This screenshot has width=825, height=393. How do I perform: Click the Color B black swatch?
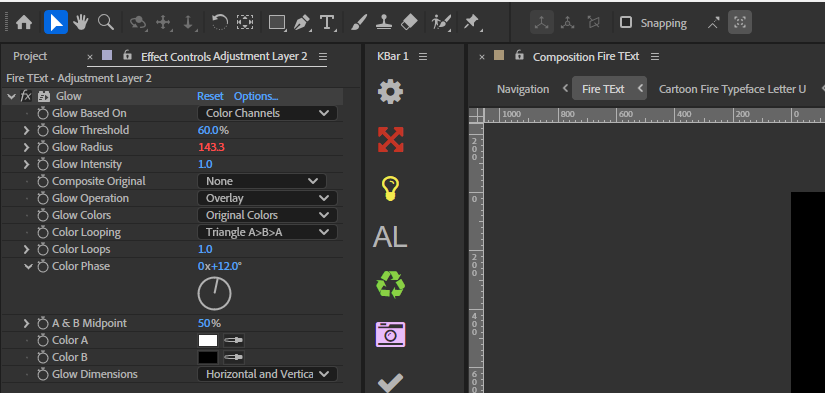point(208,357)
